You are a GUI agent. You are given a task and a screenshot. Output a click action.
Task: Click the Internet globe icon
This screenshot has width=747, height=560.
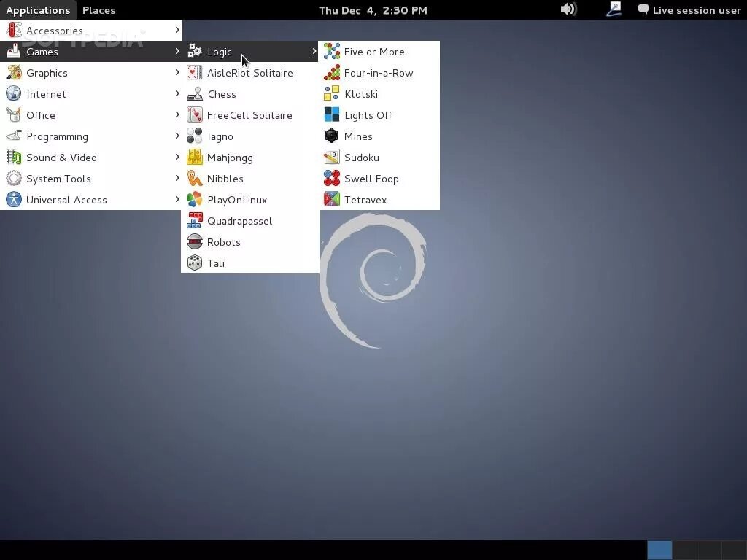(13, 94)
